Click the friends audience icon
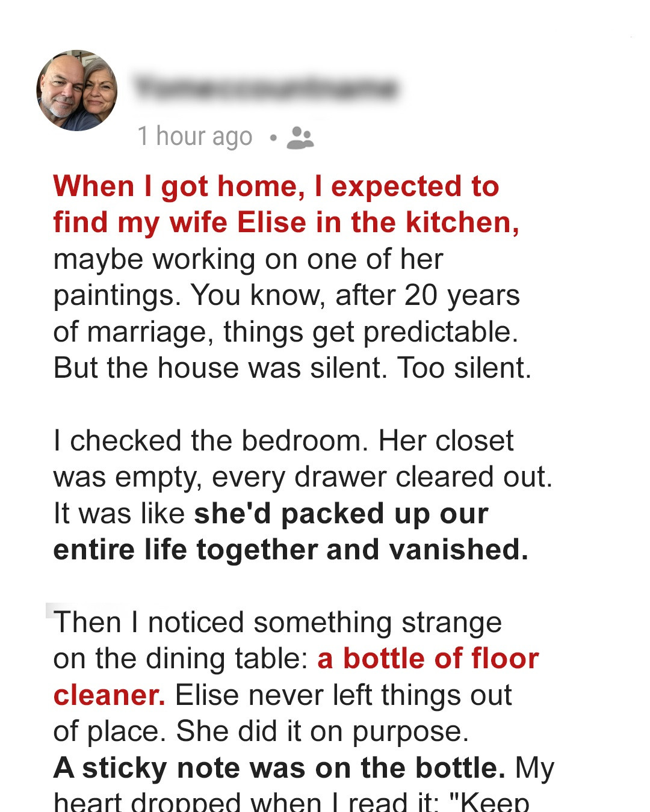 point(300,137)
